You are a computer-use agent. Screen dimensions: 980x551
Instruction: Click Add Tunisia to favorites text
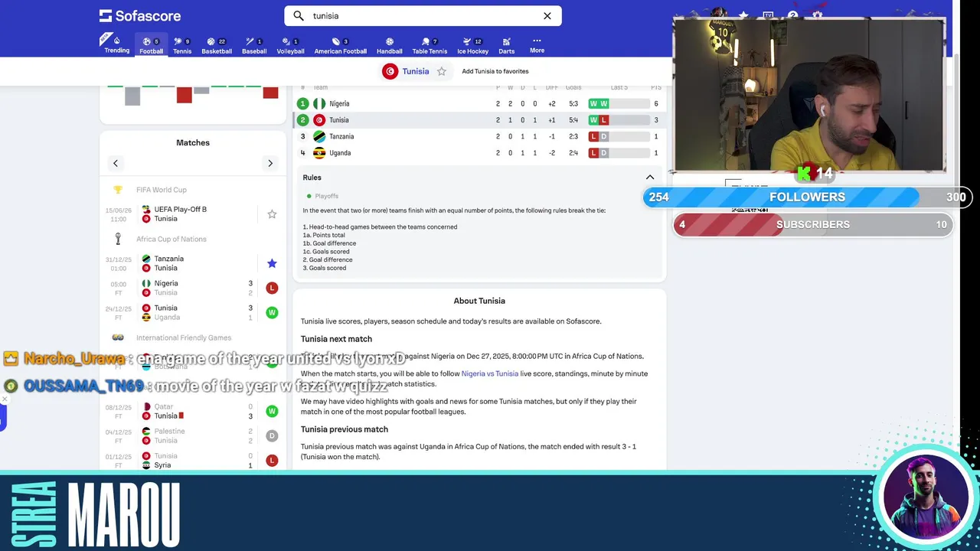(495, 71)
